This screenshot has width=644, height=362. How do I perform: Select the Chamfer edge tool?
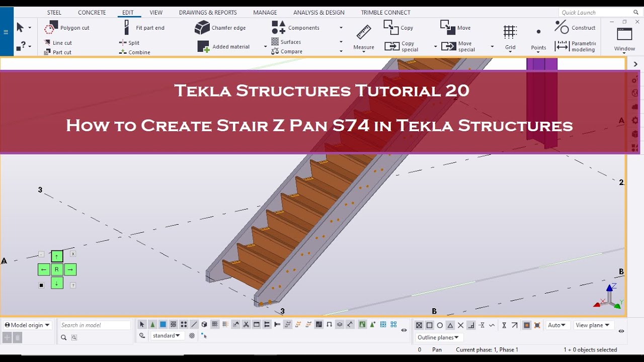pyautogui.click(x=220, y=28)
